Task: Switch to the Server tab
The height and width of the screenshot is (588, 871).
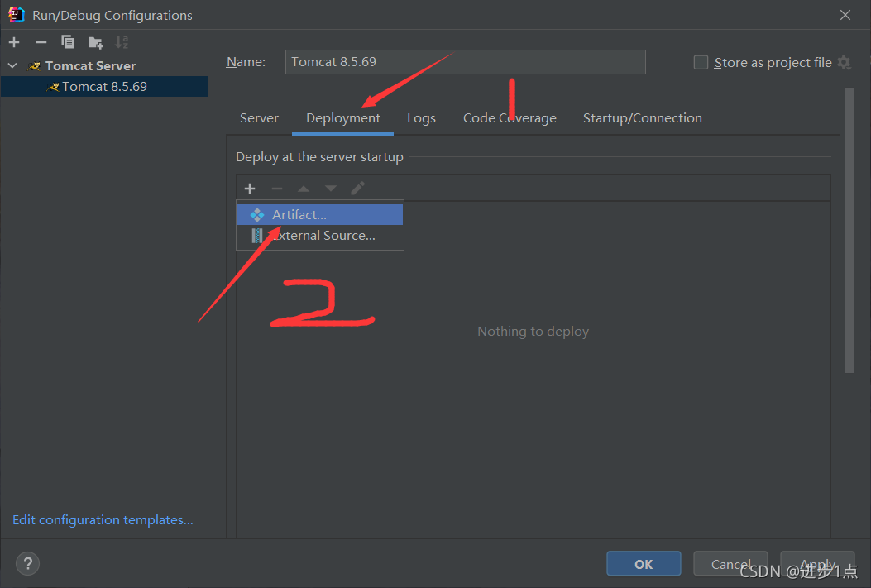Action: click(259, 117)
